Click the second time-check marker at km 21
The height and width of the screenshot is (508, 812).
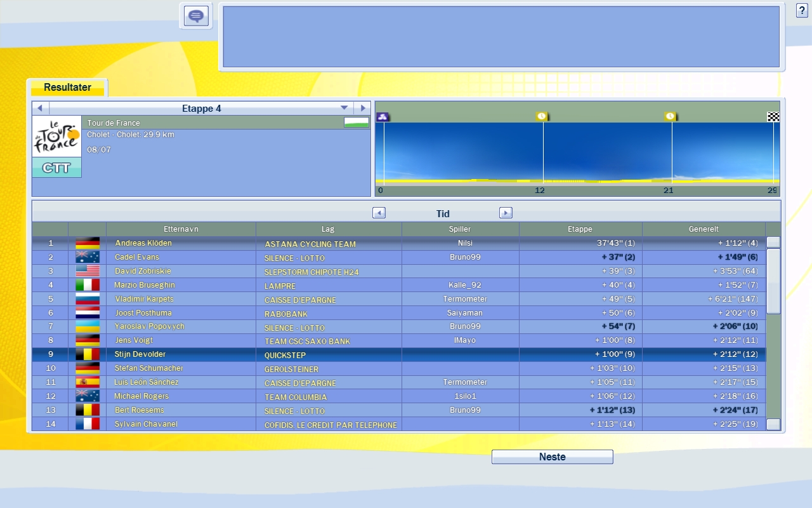point(671,117)
